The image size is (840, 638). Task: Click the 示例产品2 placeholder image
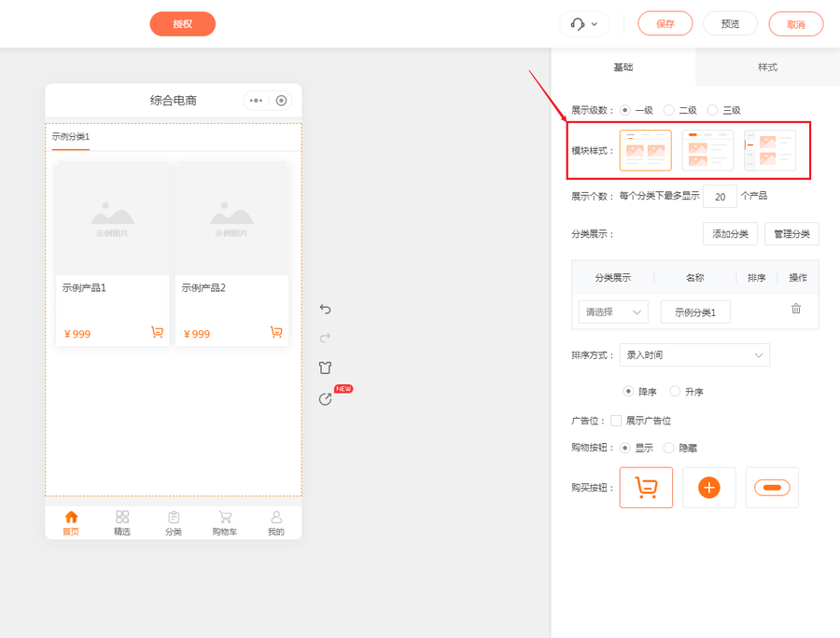[232, 219]
